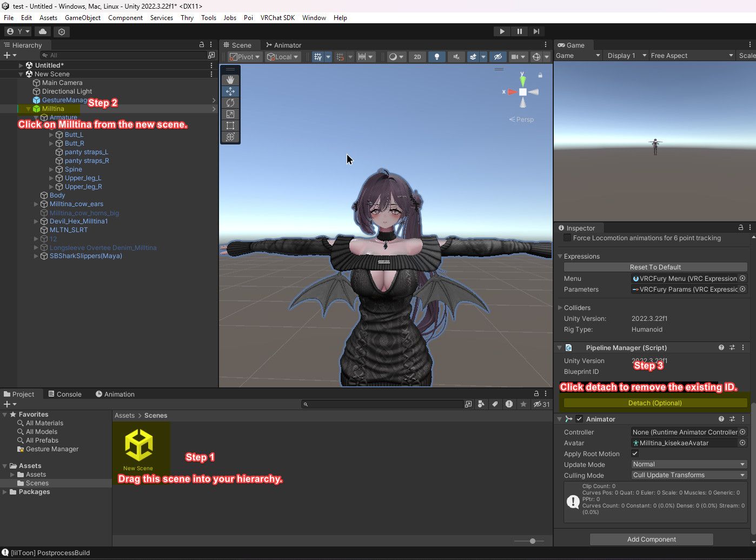Collapse the Milltina hierarchy object
Image resolution: width=756 pixels, height=560 pixels.
click(29, 109)
